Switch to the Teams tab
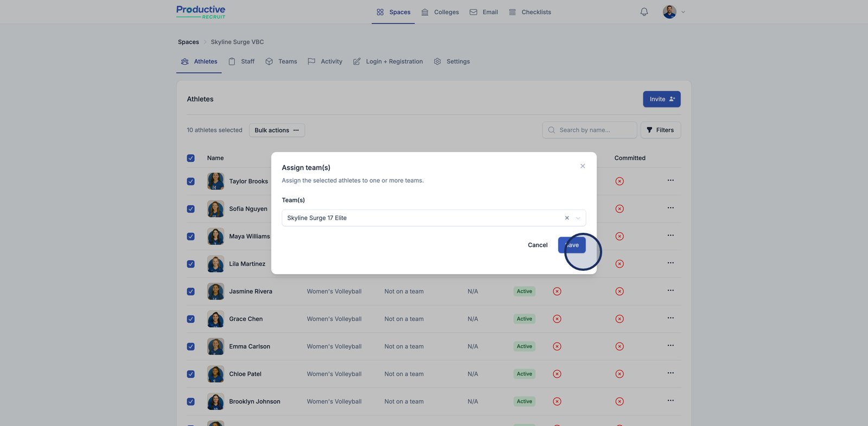 click(282, 62)
